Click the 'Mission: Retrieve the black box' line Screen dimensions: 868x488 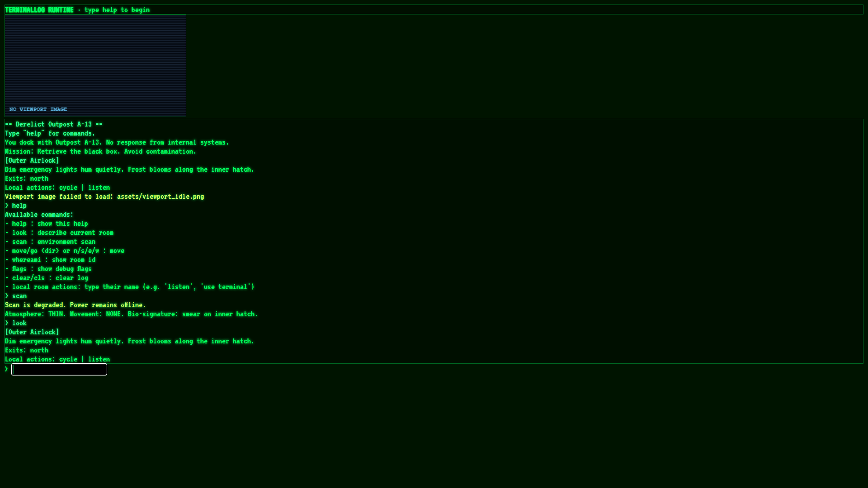point(100,151)
